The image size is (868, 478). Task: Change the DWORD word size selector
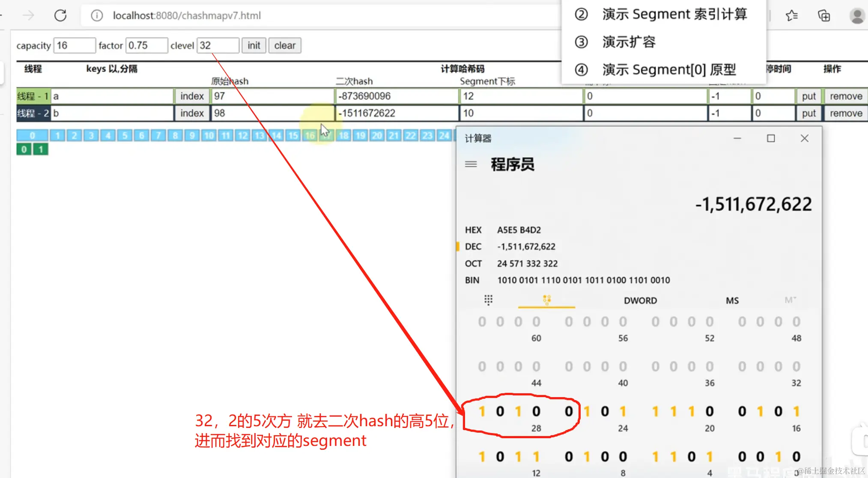[x=640, y=300]
